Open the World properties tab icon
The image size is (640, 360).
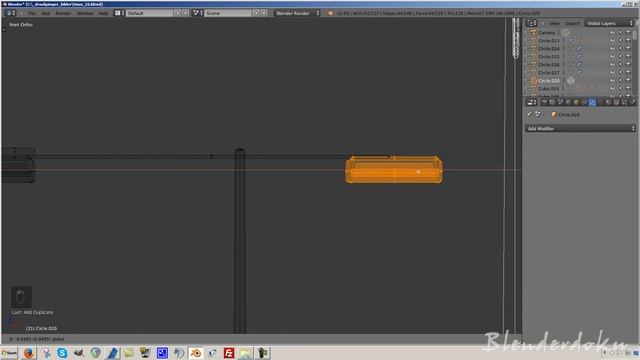point(568,102)
